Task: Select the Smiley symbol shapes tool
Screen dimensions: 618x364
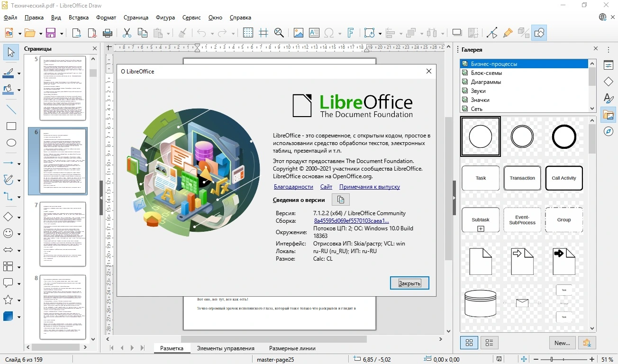Action: point(9,233)
